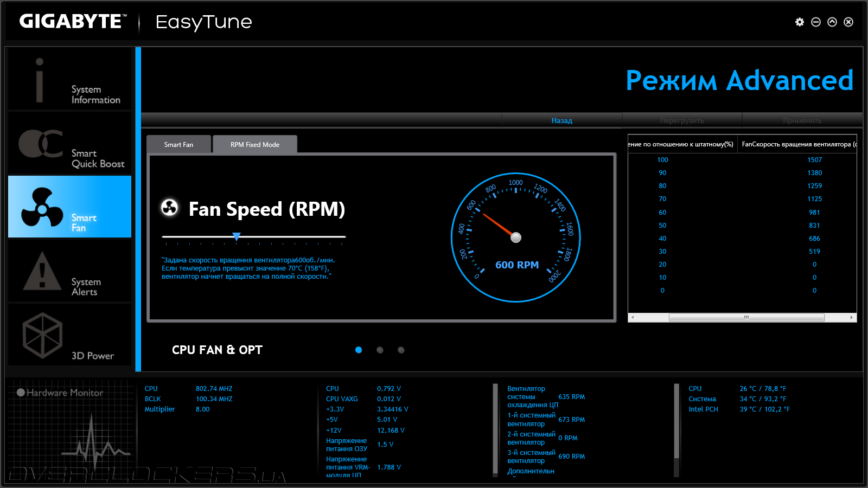The height and width of the screenshot is (488, 868).
Task: Click the Система temperature '34 °C / 93,2 °F'
Action: (x=763, y=399)
